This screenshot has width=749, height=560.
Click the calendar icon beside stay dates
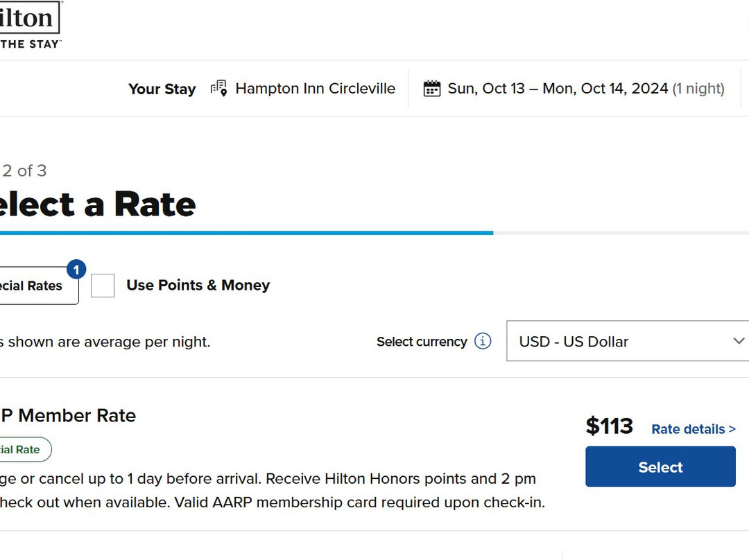coord(432,89)
